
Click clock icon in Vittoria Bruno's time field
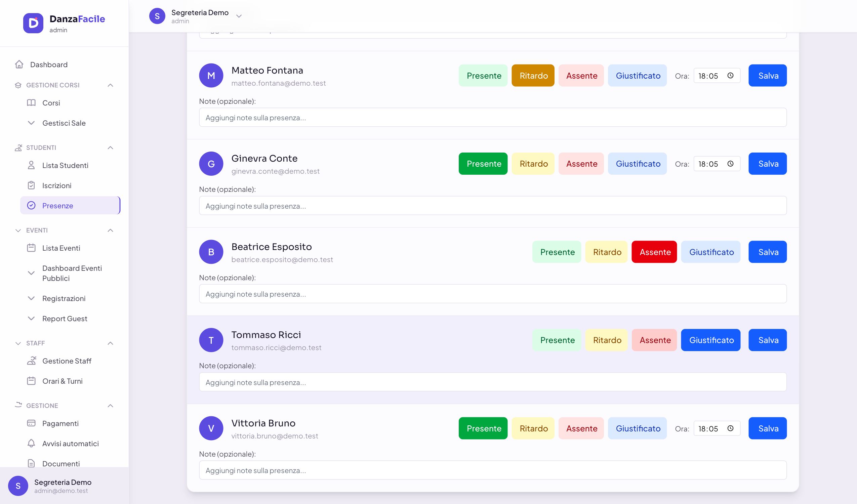coord(731,428)
